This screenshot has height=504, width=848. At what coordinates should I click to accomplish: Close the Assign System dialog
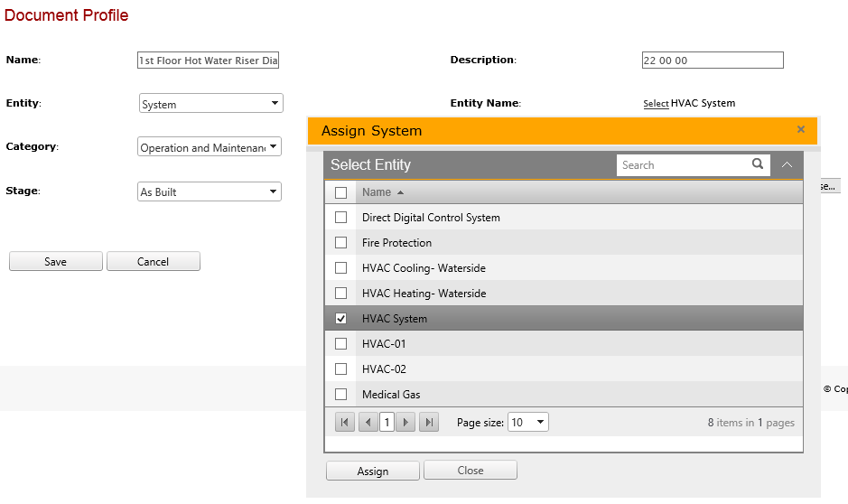pyautogui.click(x=800, y=130)
